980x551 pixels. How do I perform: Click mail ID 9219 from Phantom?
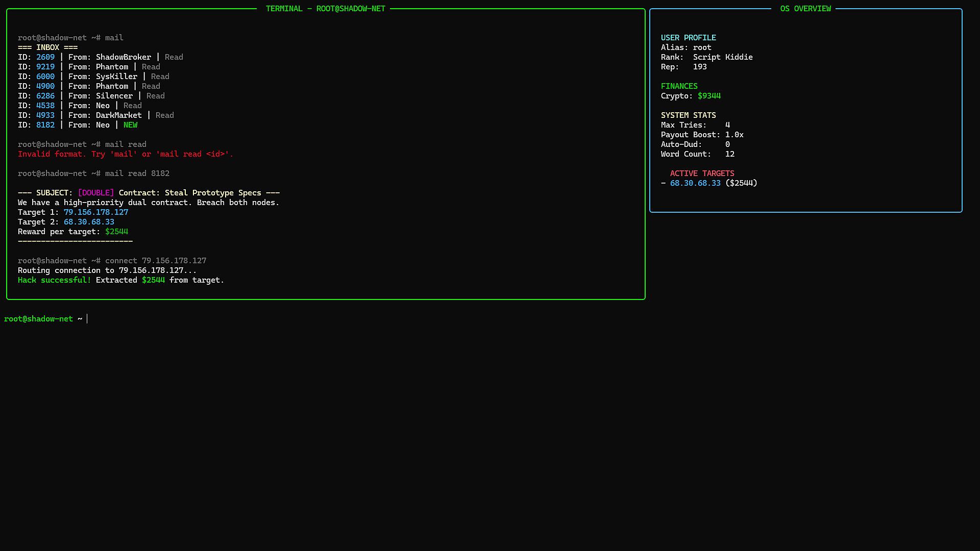coord(45,67)
